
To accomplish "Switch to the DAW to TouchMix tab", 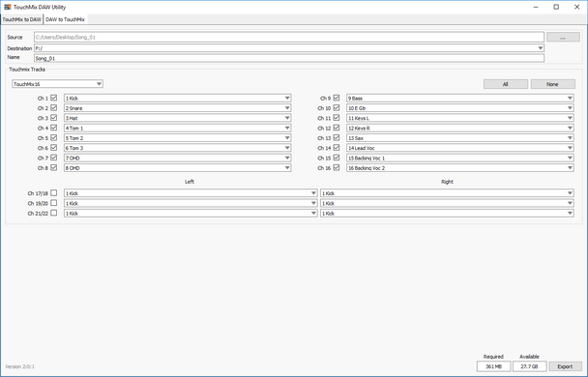I will [65, 19].
